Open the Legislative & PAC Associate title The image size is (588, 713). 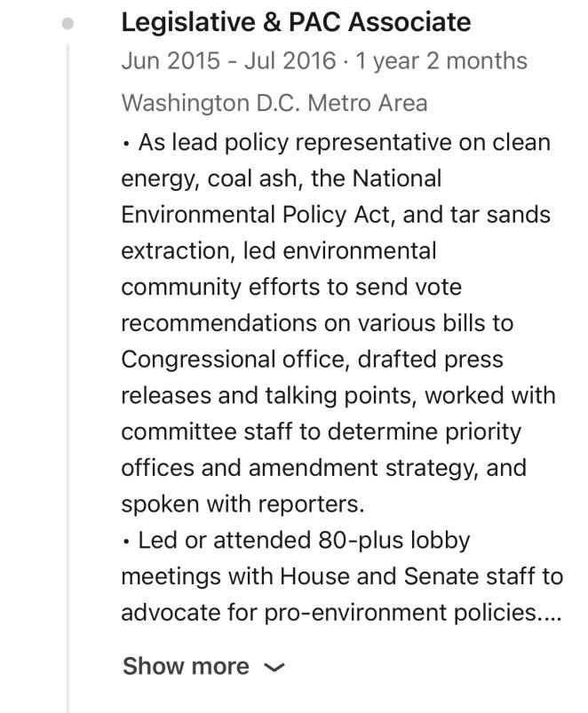[x=296, y=22]
